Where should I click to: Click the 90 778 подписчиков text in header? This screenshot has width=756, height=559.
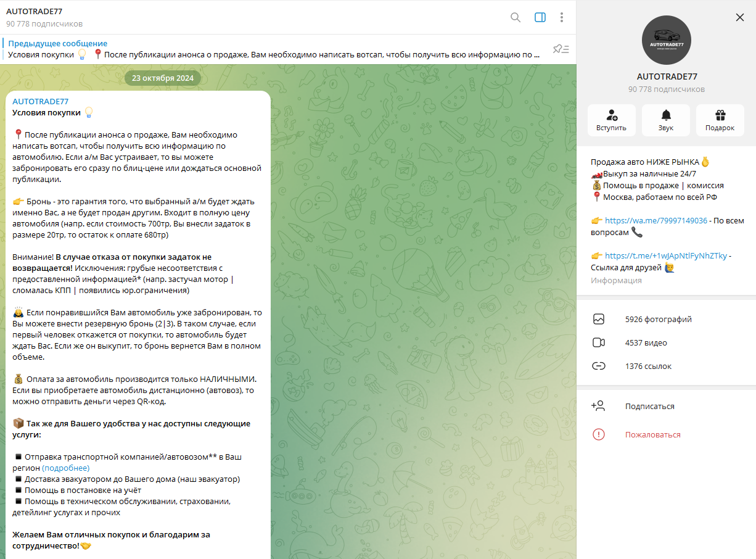click(44, 24)
